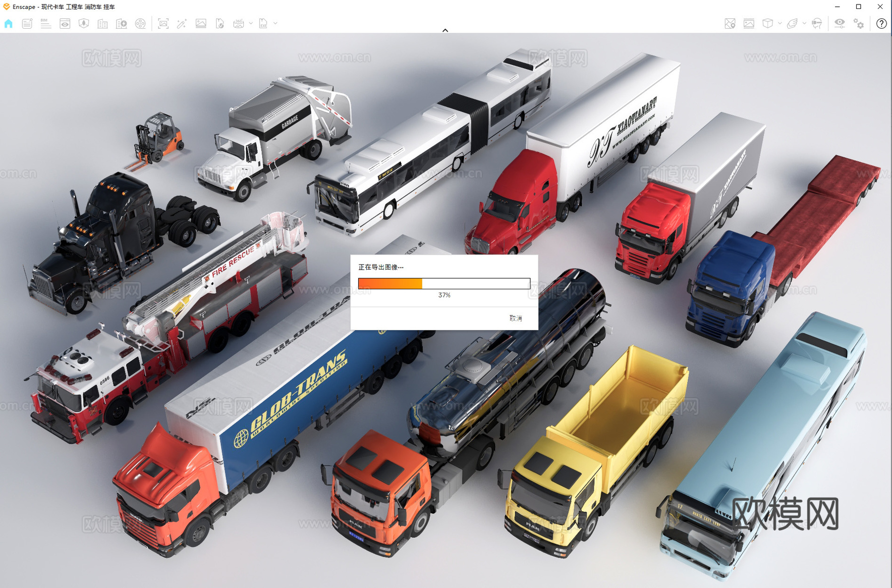Viewport: 892px width, 588px height.
Task: Toggle the minimap location icon
Action: point(730,23)
